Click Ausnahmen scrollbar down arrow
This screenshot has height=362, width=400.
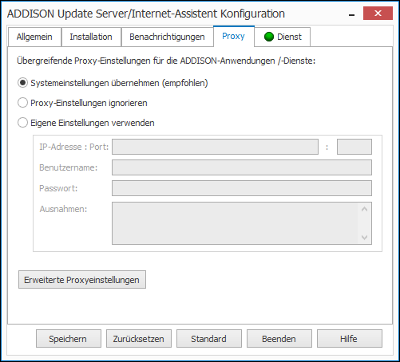(364, 237)
